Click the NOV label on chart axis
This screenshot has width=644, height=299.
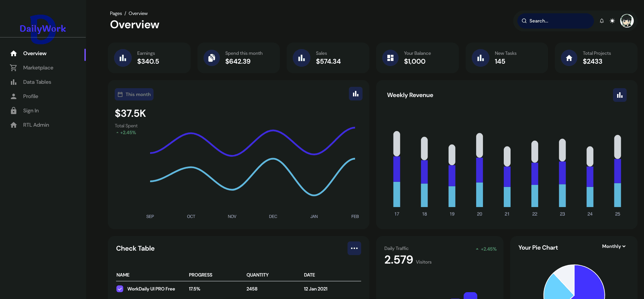tap(232, 217)
